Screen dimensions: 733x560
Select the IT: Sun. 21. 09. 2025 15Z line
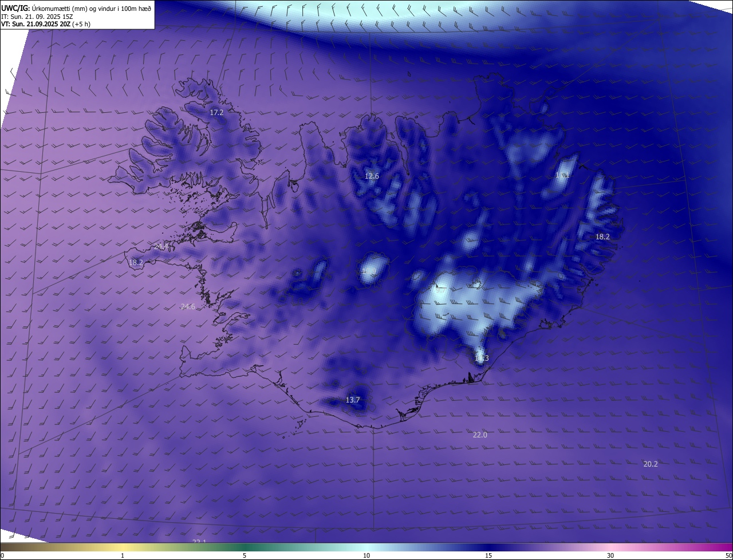coord(37,17)
